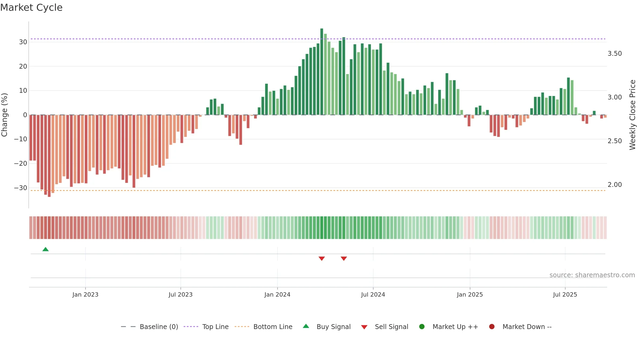
Task: Click the darkest red cell in heat strip
Action: (49, 228)
